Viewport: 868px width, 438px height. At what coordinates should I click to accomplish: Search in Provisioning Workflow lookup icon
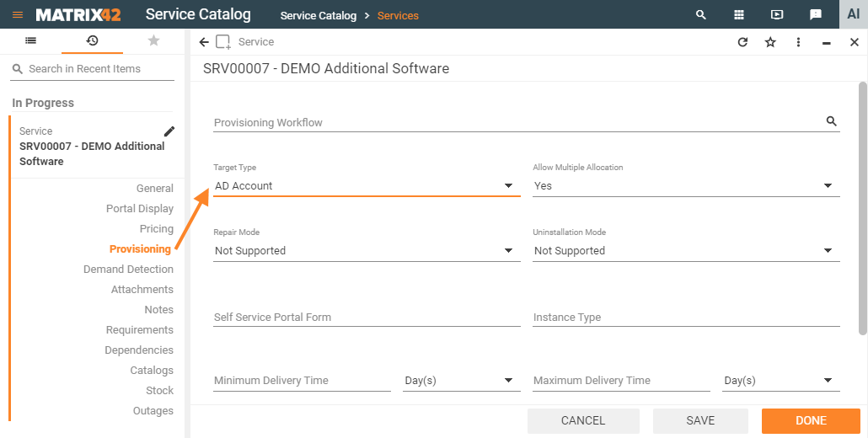[x=832, y=122]
